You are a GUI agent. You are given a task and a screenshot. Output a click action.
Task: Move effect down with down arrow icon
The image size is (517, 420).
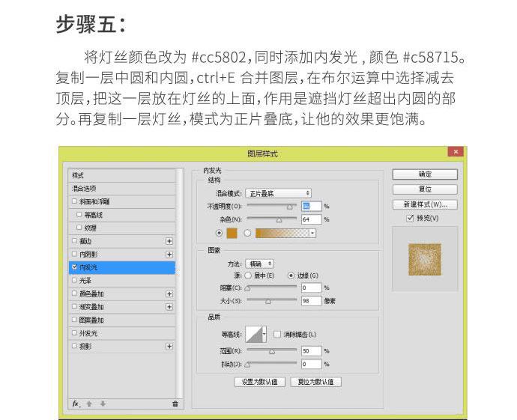103,404
